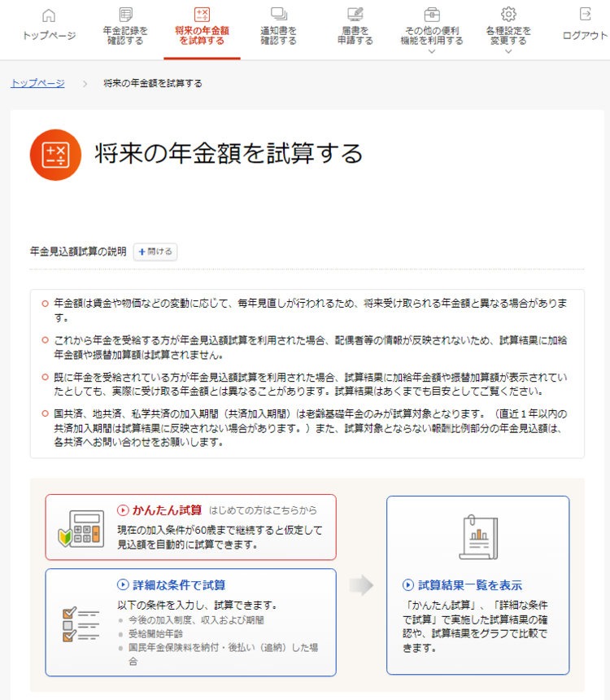Expand the 年金見込額試算の説明 with 開ける button
Viewport: 610px width, 700px height.
[155, 252]
